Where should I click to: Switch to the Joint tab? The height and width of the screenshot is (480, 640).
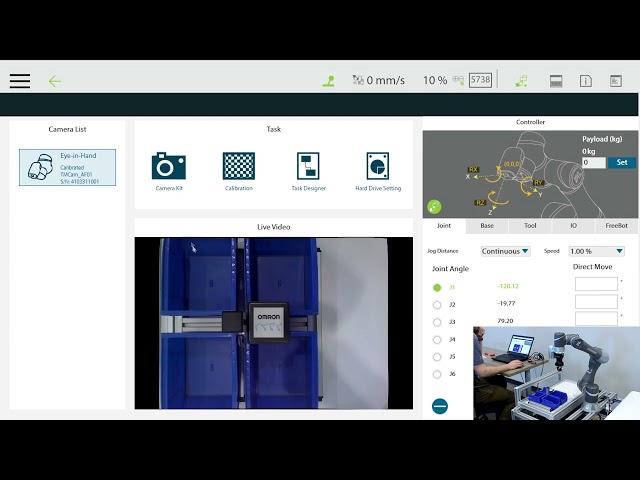click(444, 226)
